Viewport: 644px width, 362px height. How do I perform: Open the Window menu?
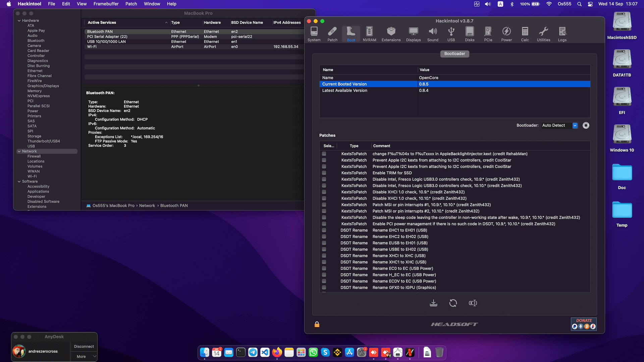point(152,4)
